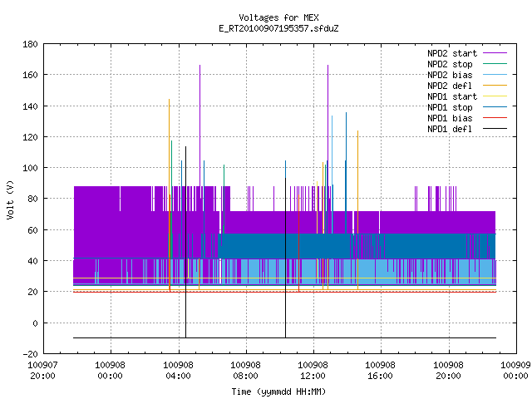Click the NPD2 start purple legend line
Screen dimensions: 532x399
[x=495, y=53]
